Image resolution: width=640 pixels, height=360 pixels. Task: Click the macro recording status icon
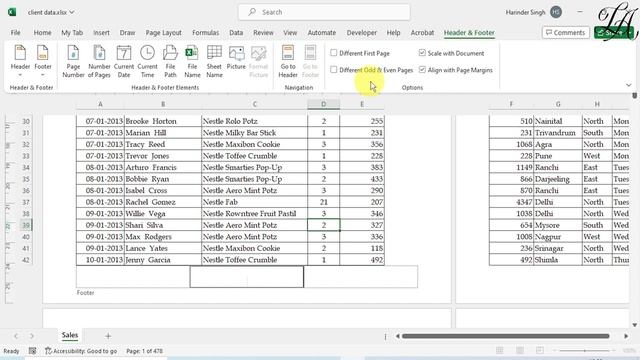tap(32, 351)
